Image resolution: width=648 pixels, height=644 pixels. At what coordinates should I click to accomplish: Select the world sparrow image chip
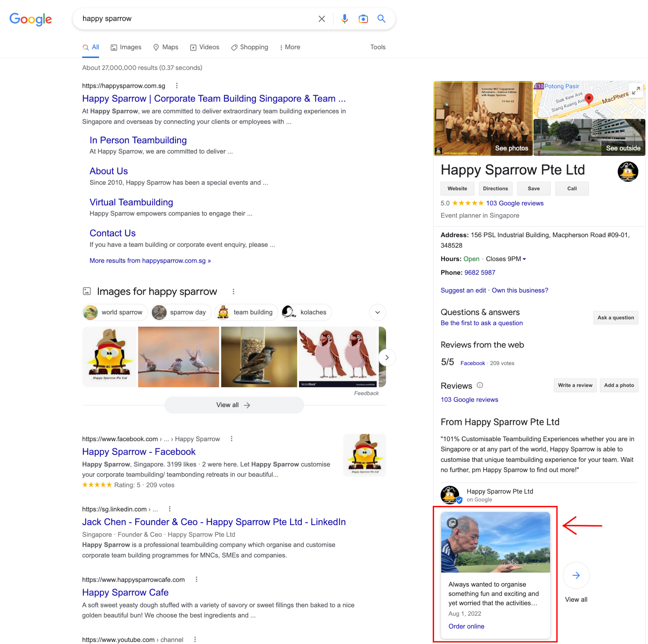coord(115,312)
